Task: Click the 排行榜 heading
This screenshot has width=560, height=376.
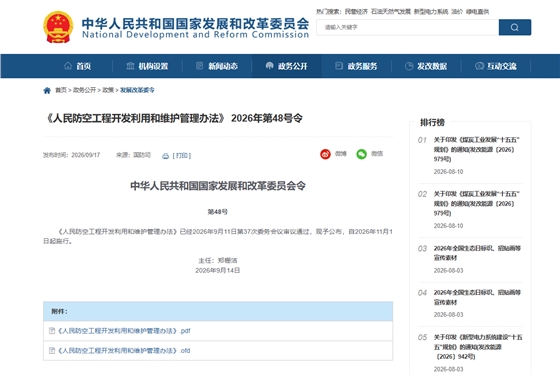Action: coord(432,122)
